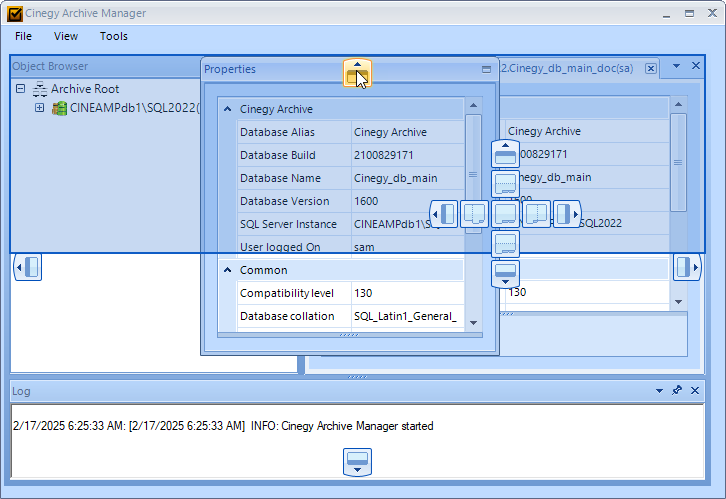Click the Properties grid vertical scrollbar thumb

click(473, 174)
